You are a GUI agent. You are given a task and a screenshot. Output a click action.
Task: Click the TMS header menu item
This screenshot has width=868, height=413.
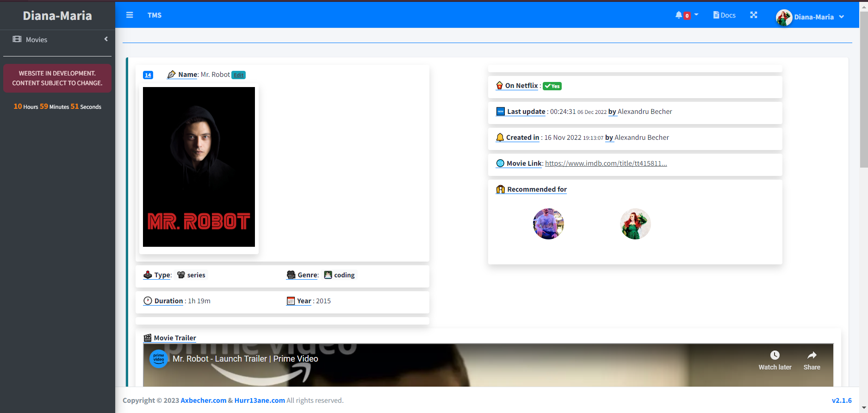[155, 15]
